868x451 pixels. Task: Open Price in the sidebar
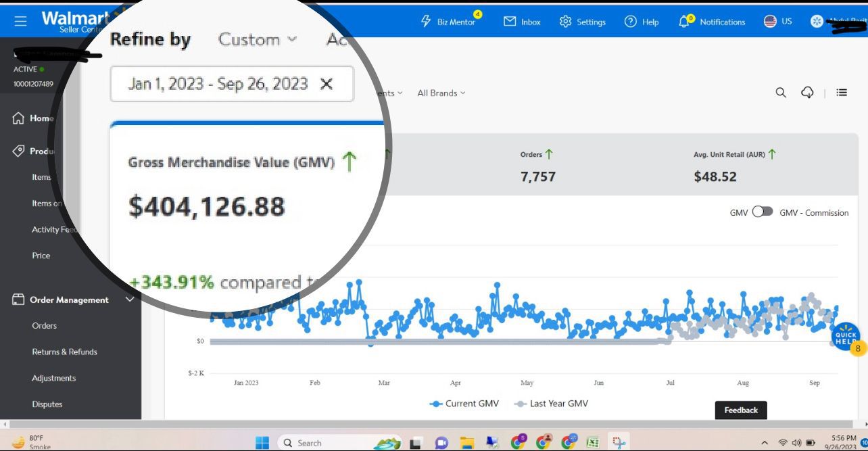tap(41, 256)
